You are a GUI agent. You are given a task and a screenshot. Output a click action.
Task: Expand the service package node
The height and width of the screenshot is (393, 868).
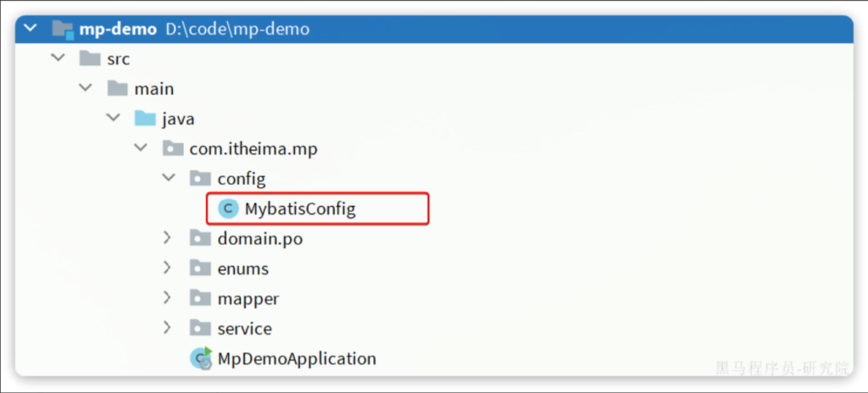click(170, 329)
